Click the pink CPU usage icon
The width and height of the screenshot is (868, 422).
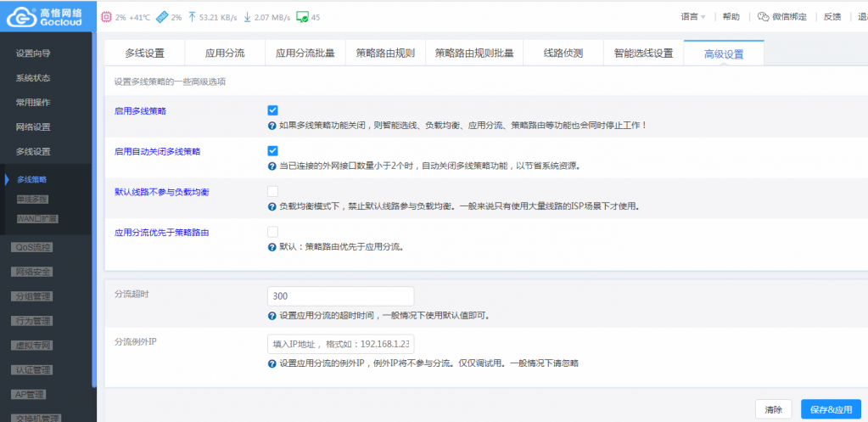pos(106,17)
